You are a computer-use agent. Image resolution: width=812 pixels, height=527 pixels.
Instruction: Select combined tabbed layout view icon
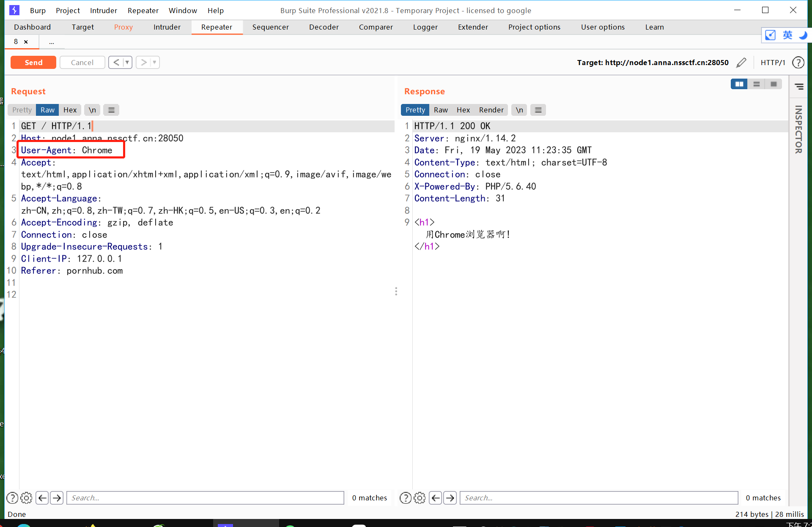click(x=774, y=84)
